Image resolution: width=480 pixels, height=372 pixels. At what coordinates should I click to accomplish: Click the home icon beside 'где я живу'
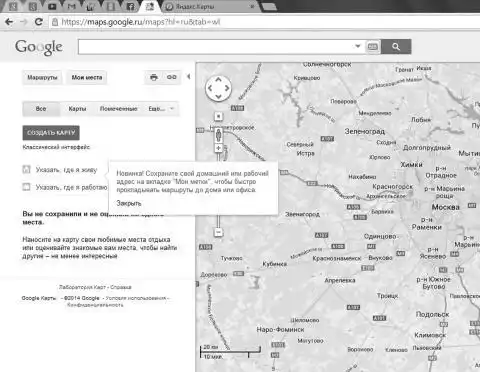click(26, 169)
